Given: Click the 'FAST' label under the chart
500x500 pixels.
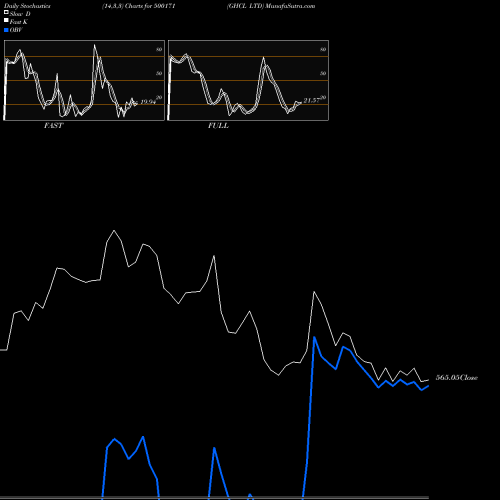Looking at the screenshot, I should (53, 126).
